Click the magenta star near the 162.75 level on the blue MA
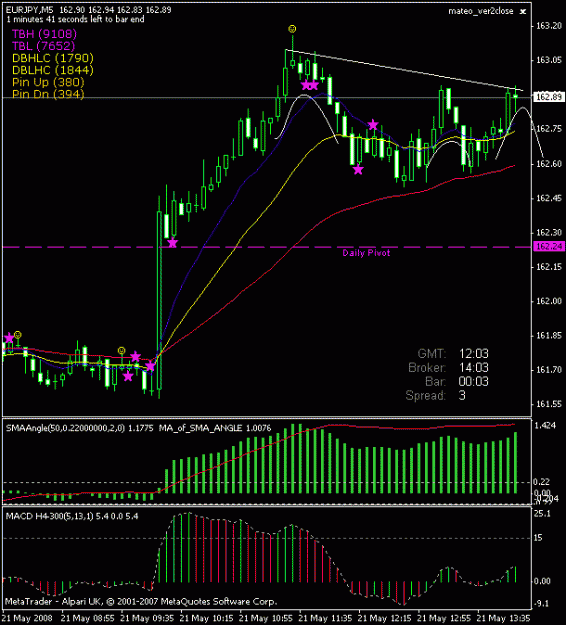The image size is (566, 625). [373, 125]
